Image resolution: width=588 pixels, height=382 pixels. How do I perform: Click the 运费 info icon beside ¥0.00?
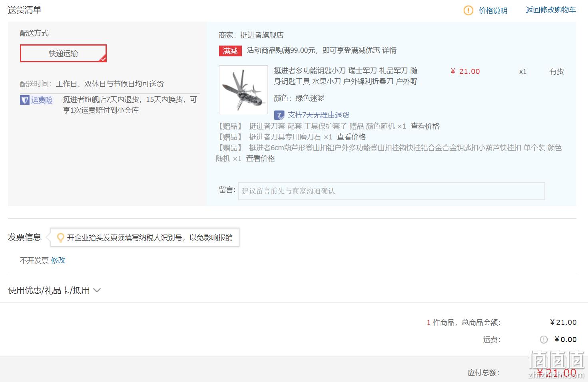tap(544, 340)
